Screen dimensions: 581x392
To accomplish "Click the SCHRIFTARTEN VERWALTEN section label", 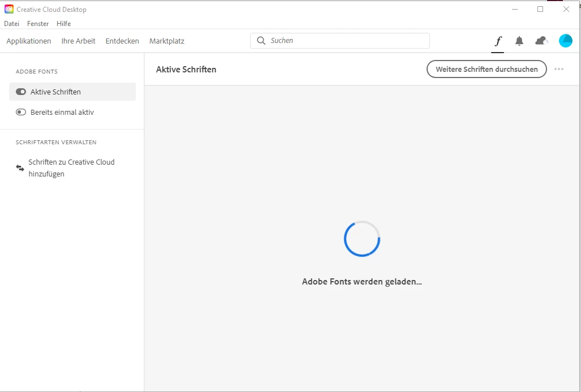I will tap(56, 143).
